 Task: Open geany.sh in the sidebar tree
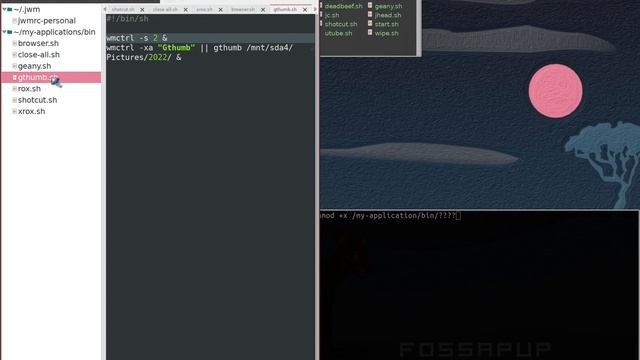[x=34, y=66]
